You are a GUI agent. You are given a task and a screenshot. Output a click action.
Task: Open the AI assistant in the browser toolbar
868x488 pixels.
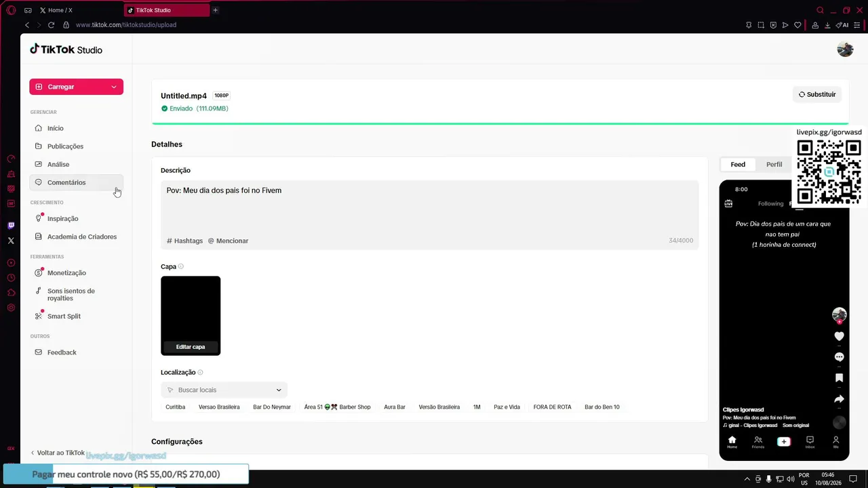(842, 25)
